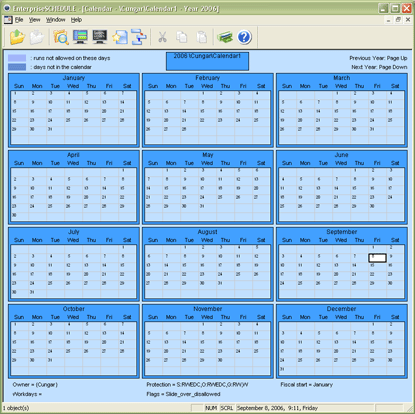Click the blue help question mark icon
This screenshot has width=415, height=414.
244,37
